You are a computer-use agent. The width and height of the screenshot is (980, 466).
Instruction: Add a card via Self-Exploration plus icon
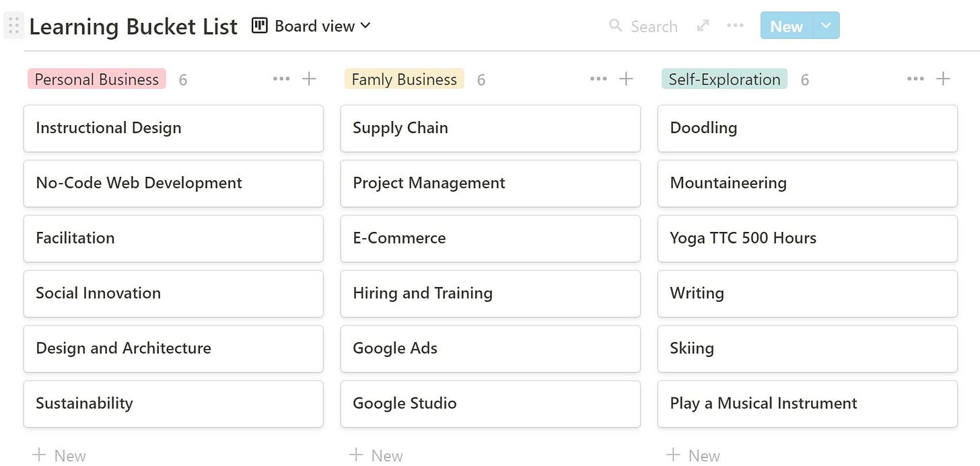click(x=943, y=79)
